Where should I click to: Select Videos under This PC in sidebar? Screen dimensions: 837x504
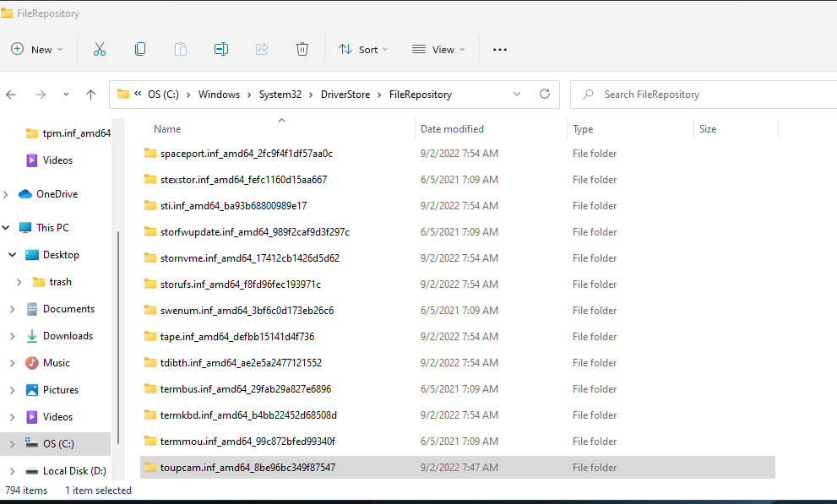[x=56, y=417]
